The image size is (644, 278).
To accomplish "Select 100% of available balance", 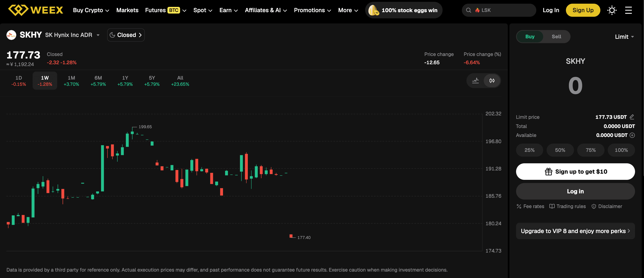I will (621, 150).
